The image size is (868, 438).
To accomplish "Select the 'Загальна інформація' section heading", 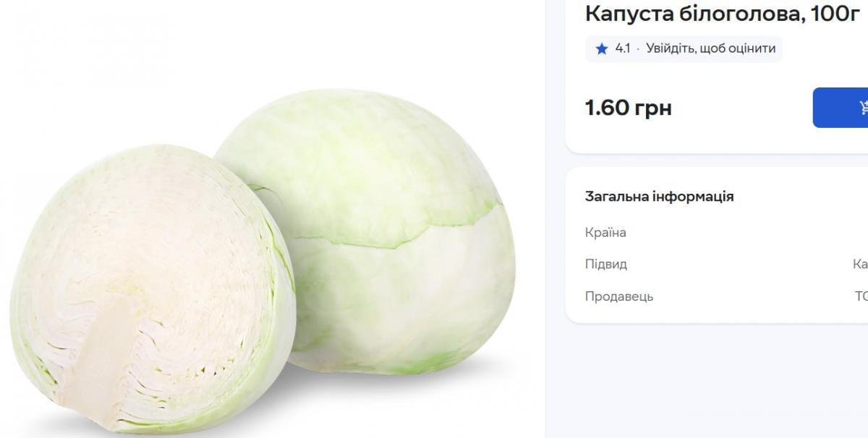I will click(x=659, y=197).
